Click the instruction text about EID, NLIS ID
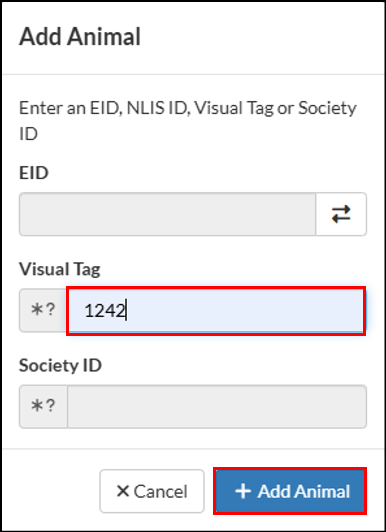This screenshot has height=532, width=386. click(188, 120)
